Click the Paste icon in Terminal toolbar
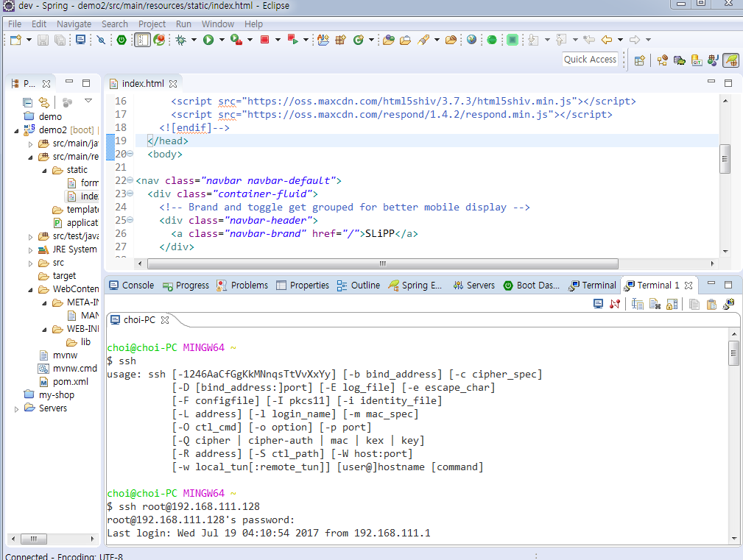 [x=711, y=304]
